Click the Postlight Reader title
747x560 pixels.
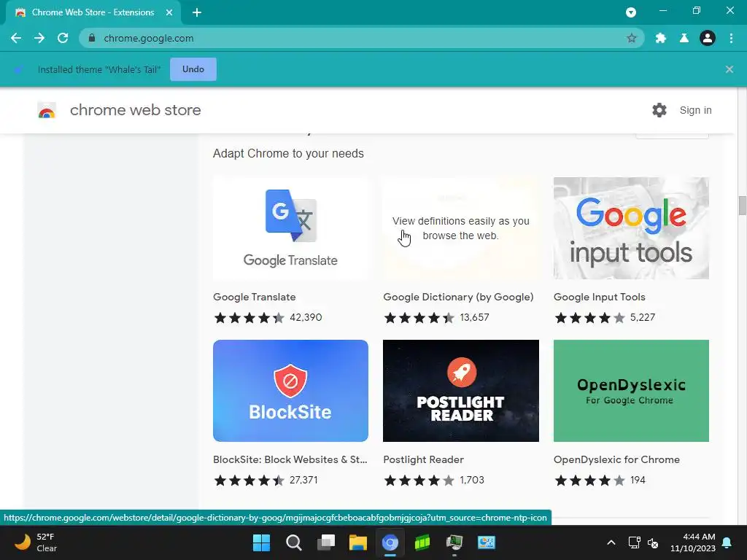click(x=423, y=459)
